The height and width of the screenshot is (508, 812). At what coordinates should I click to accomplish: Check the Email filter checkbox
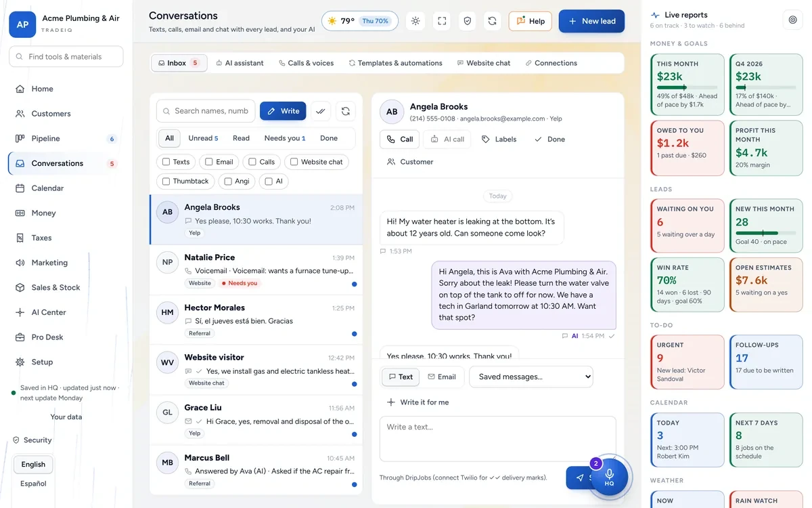pyautogui.click(x=209, y=162)
